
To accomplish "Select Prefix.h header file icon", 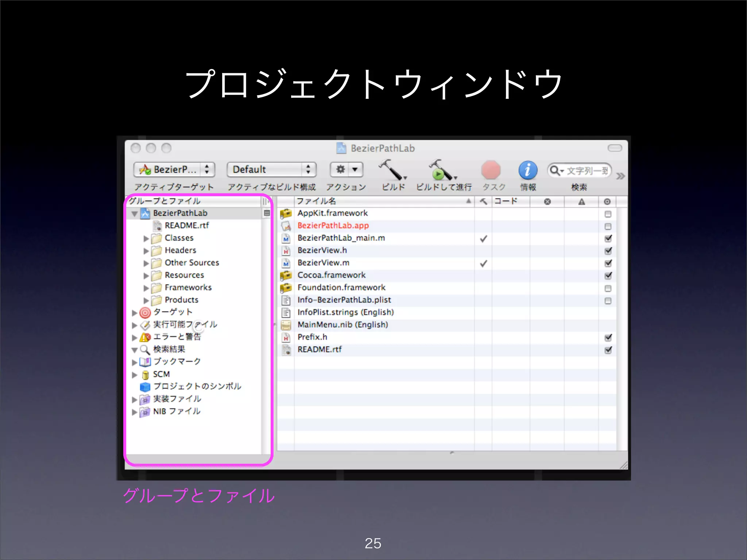I will pos(286,337).
